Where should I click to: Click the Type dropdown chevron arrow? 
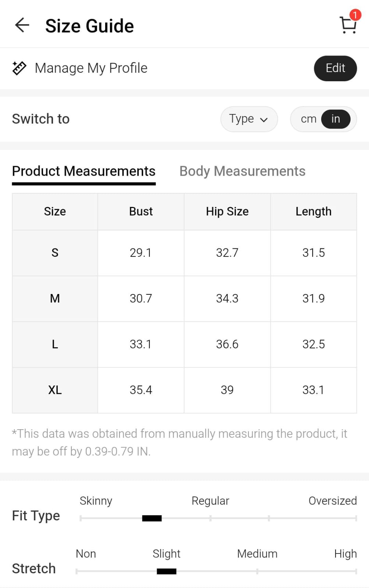coord(264,119)
